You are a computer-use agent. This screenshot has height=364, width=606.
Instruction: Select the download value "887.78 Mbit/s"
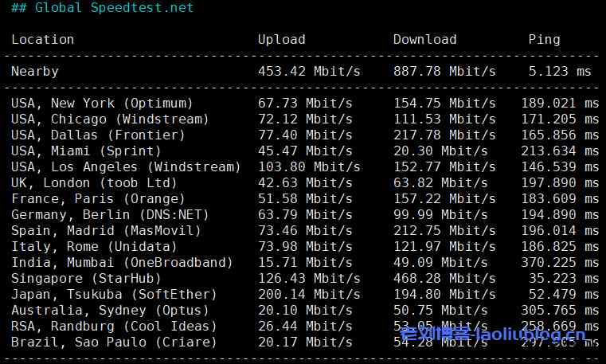click(444, 71)
